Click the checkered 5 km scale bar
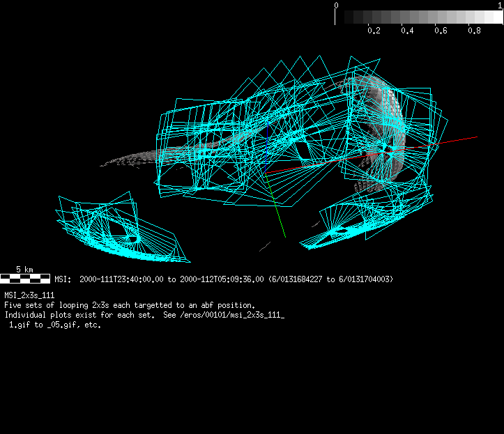This screenshot has height=434, width=504. point(25,279)
